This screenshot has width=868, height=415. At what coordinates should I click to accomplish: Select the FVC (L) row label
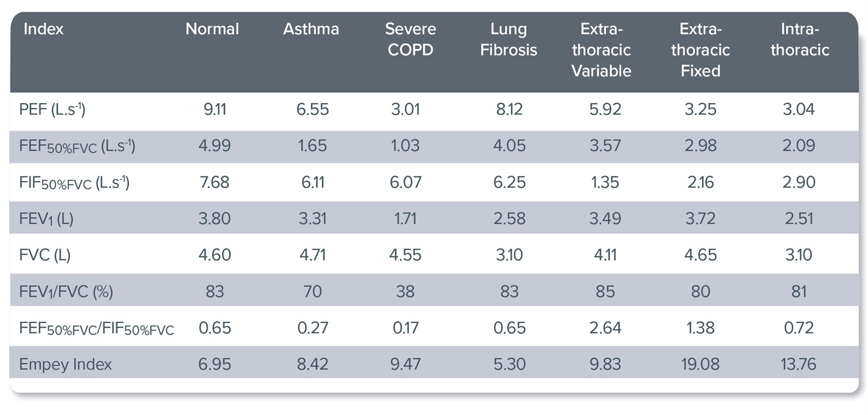tap(45, 255)
